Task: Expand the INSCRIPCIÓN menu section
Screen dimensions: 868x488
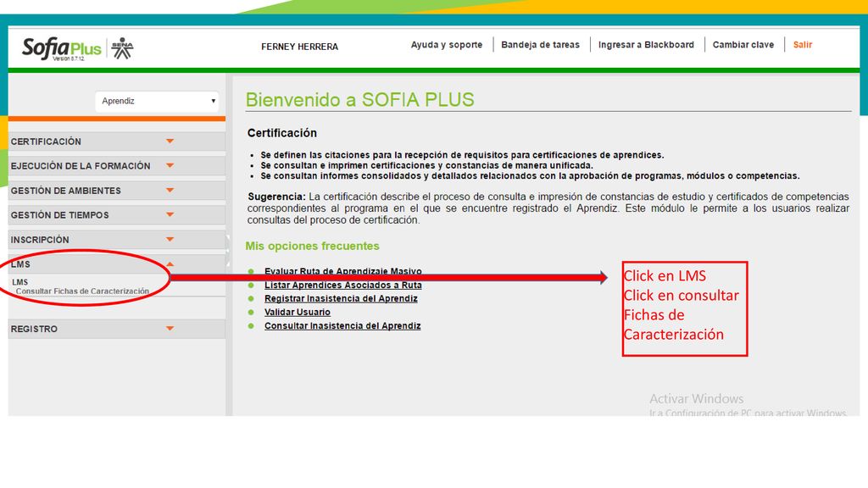Action: coord(116,240)
